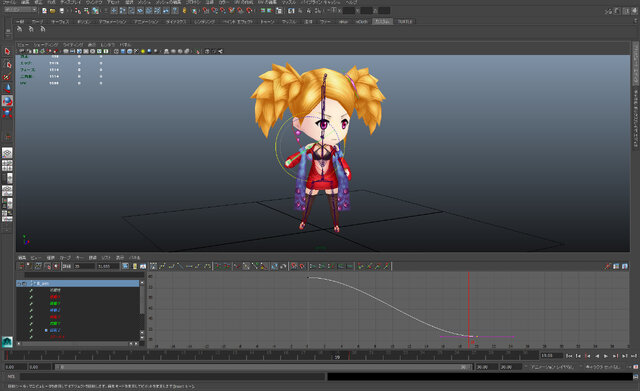Go to start of playback range
The width and height of the screenshot is (640, 391).
[x=569, y=356]
